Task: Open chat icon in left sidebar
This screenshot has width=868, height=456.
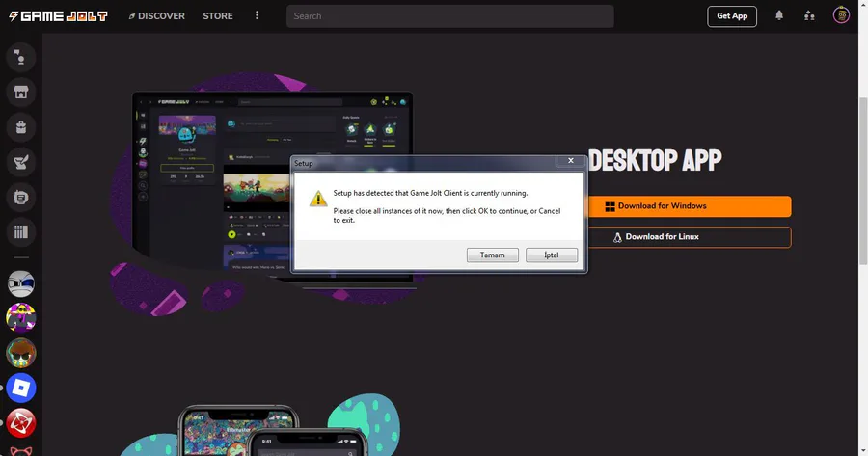Action: tap(21, 57)
